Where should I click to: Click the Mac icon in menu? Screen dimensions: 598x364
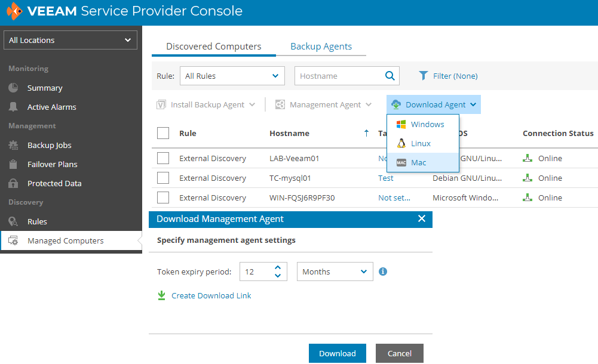click(x=401, y=162)
